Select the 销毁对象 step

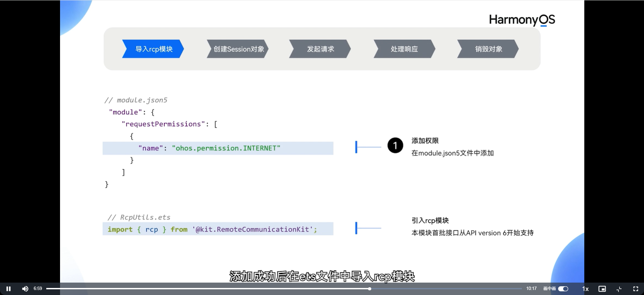[x=488, y=49]
